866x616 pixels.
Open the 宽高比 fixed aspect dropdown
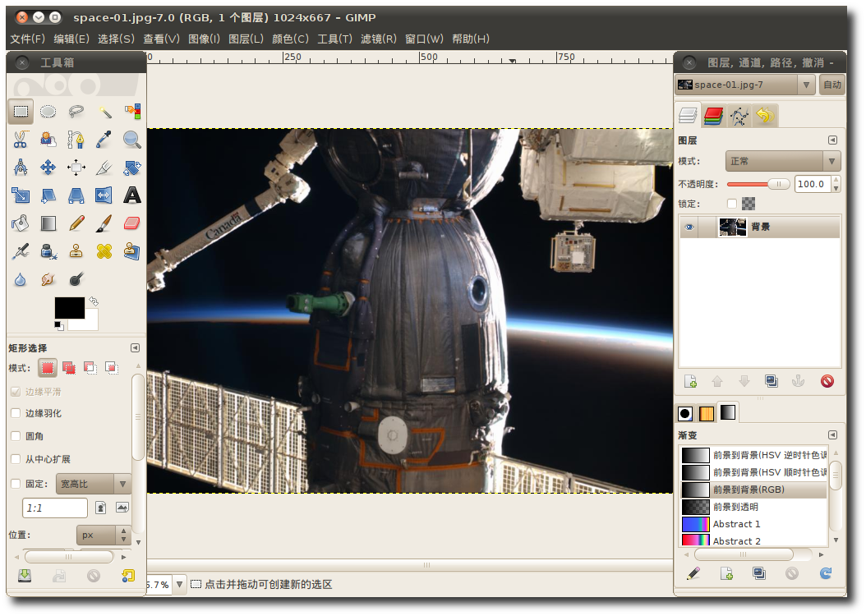click(x=93, y=485)
